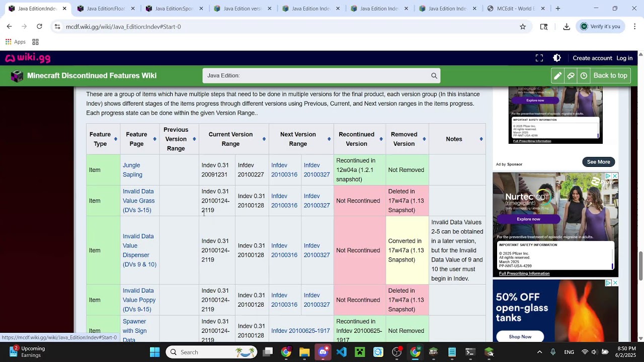Click Create account link

592,58
